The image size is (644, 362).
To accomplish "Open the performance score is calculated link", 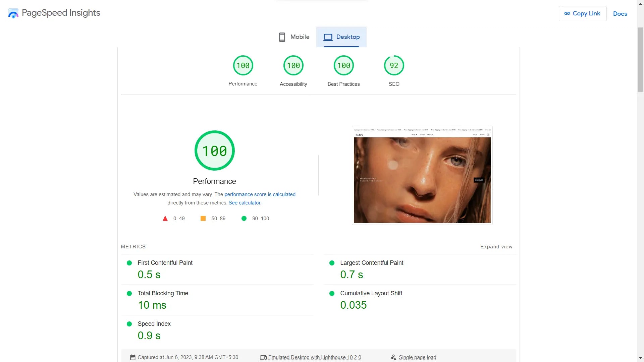I will pyautogui.click(x=260, y=194).
